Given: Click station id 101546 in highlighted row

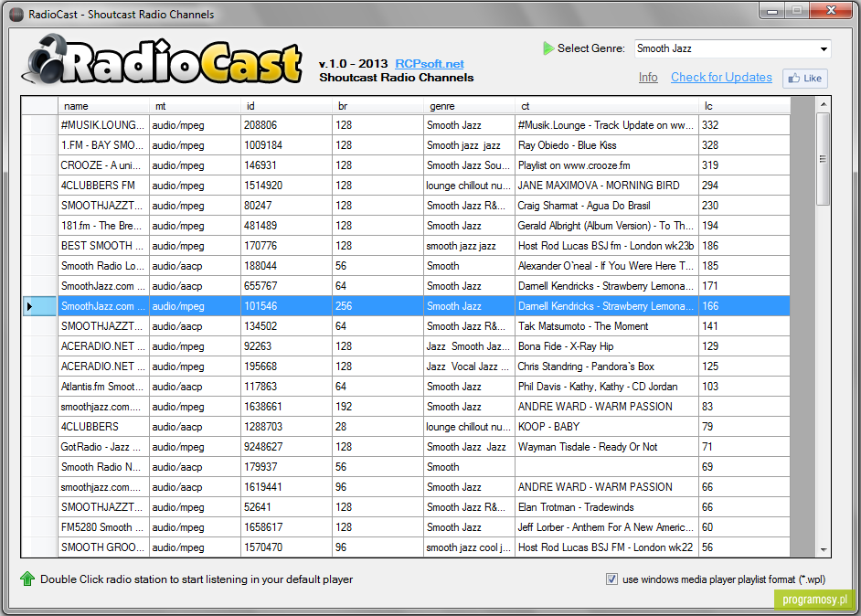Looking at the screenshot, I should tap(287, 306).
